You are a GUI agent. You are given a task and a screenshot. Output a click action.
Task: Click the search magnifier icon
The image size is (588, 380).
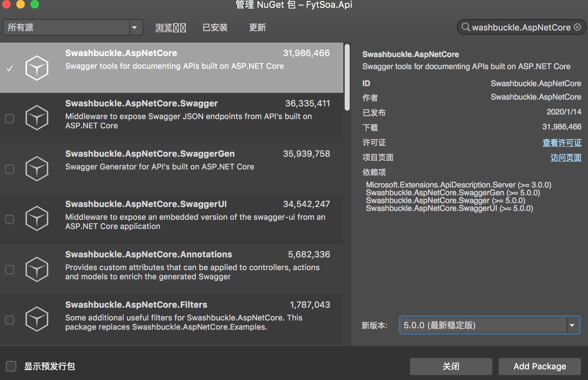click(x=466, y=27)
